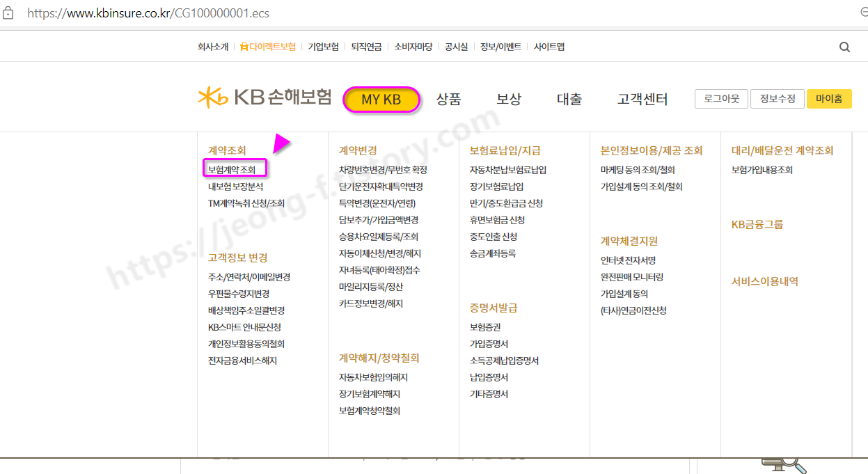This screenshot has width=868, height=474.
Task: Select 가입증명서
Action: [489, 344]
